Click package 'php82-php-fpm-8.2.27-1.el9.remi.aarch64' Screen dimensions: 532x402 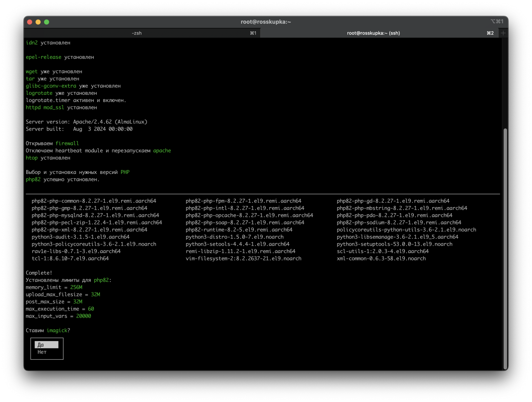pos(243,201)
